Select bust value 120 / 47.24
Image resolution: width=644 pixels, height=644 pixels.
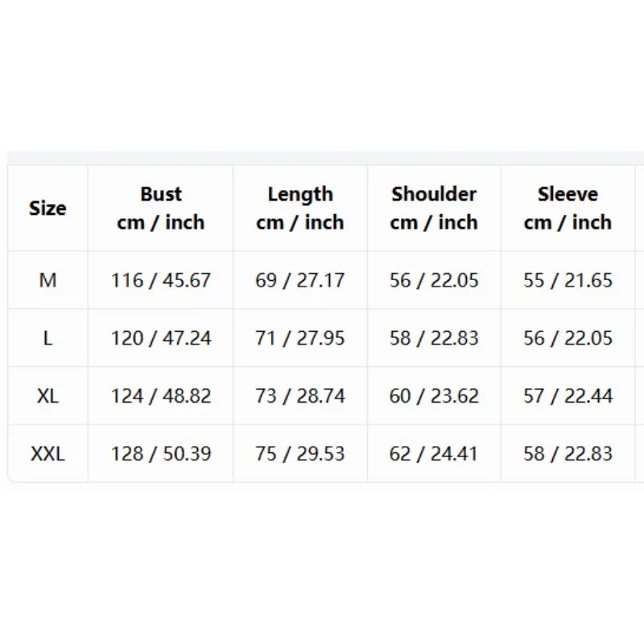(160, 338)
